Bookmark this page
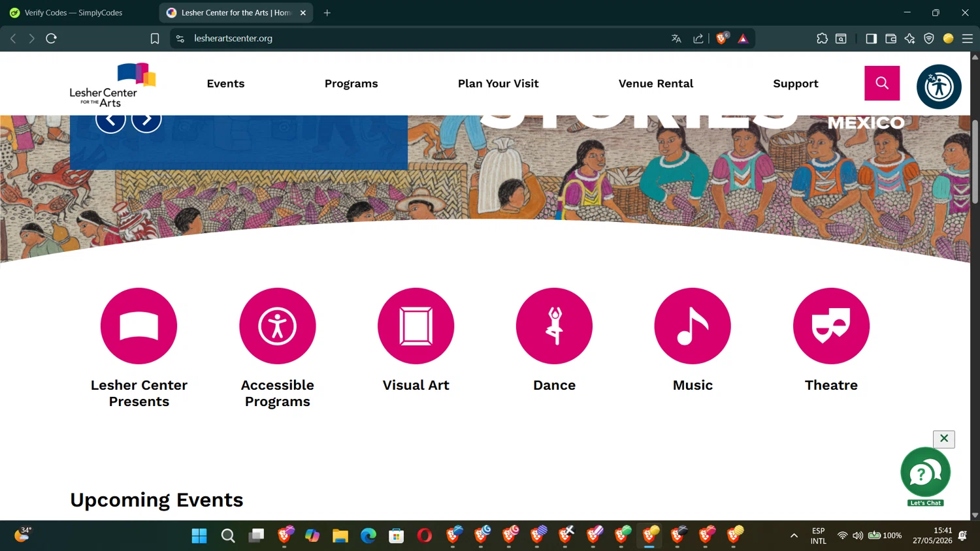 pyautogui.click(x=155, y=39)
